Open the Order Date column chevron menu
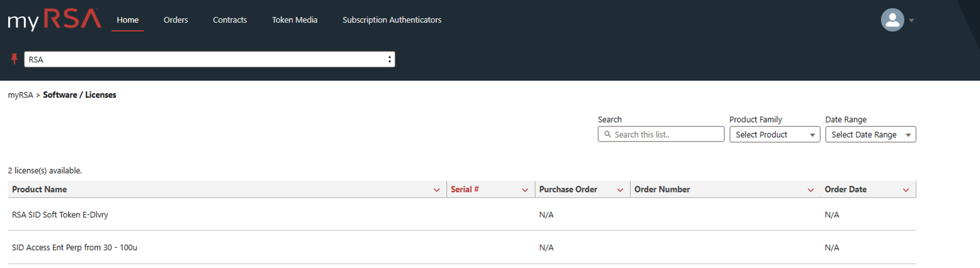980x268 pixels. pyautogui.click(x=906, y=190)
